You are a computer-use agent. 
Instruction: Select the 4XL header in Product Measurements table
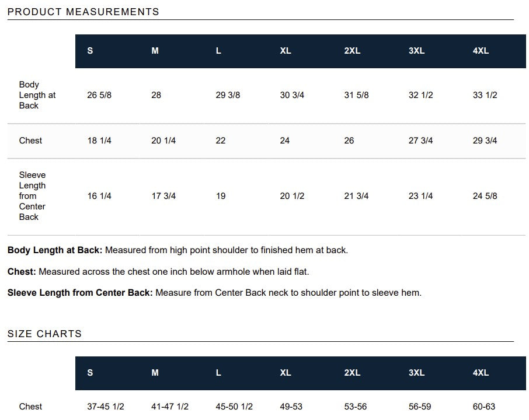[481, 51]
